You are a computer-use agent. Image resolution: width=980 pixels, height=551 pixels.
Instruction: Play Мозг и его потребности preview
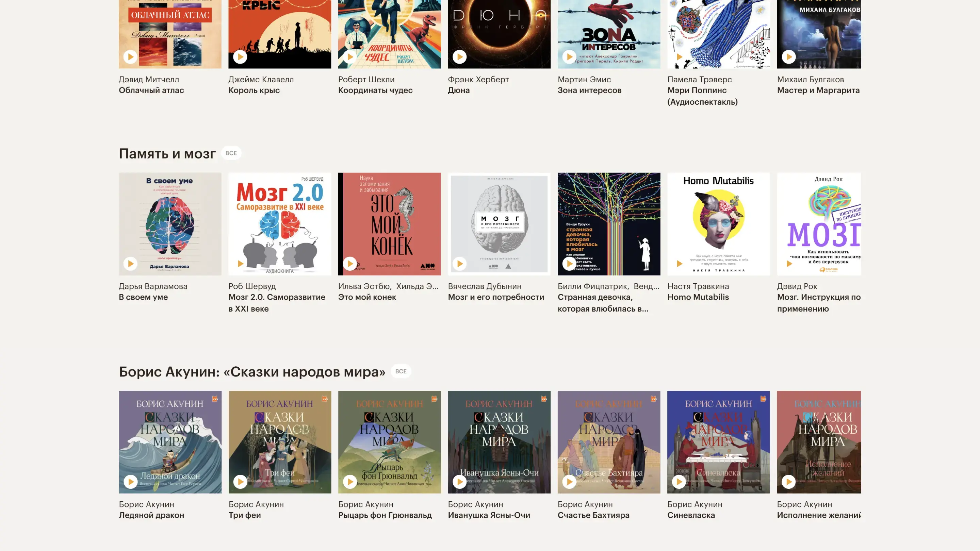(x=460, y=264)
